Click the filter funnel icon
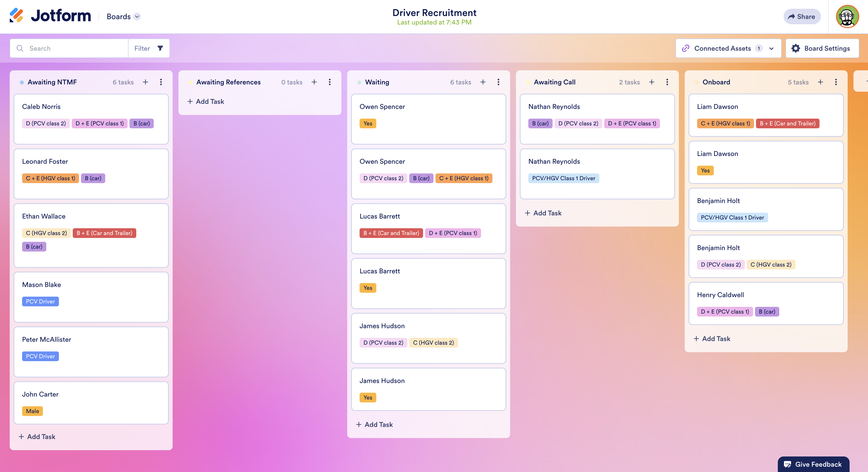 (x=160, y=48)
